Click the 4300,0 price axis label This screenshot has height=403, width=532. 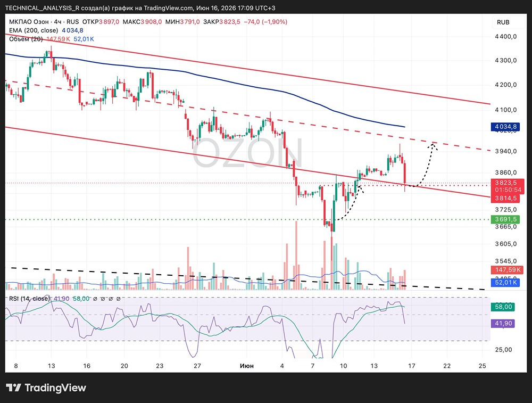[x=506, y=61]
